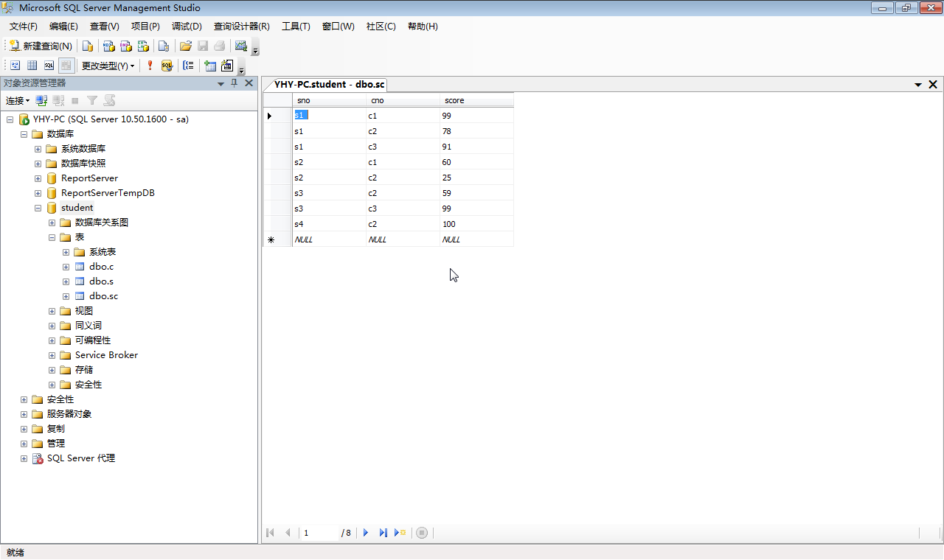Open the Connect (连接) dropdown
This screenshot has height=560, width=944.
(18, 100)
